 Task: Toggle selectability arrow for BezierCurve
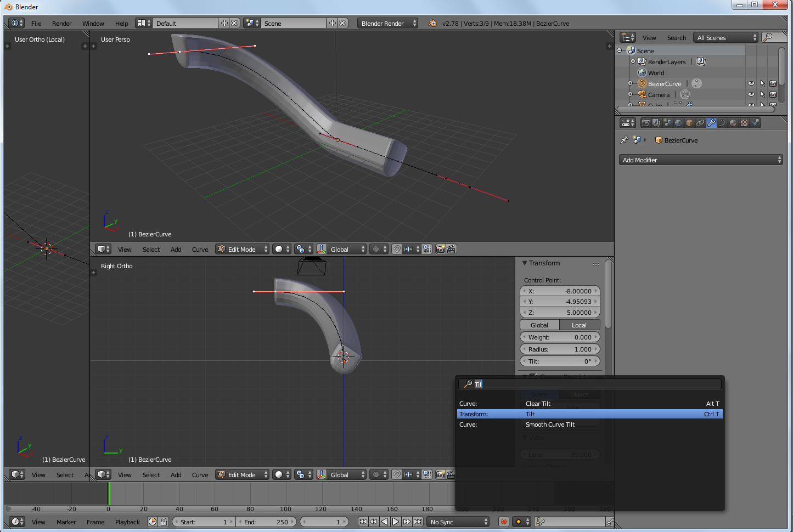(762, 83)
